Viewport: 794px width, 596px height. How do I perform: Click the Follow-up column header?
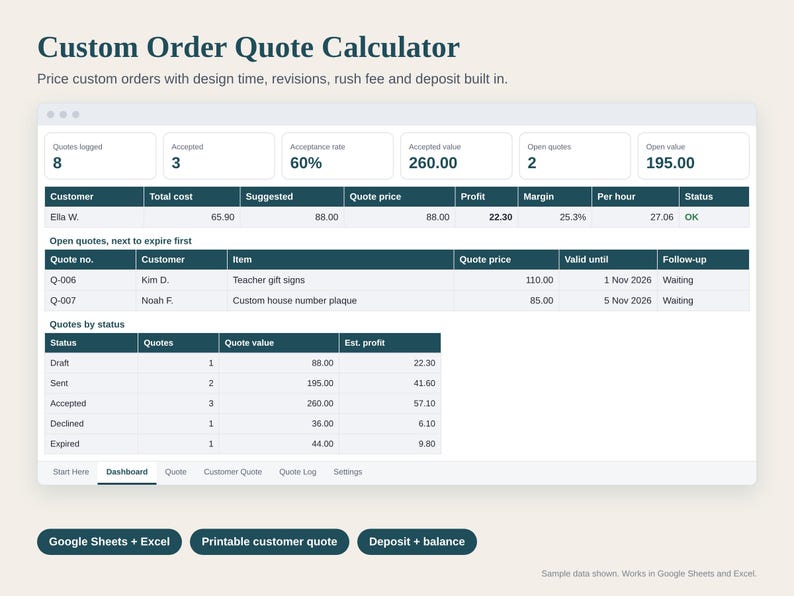pyautogui.click(x=703, y=259)
